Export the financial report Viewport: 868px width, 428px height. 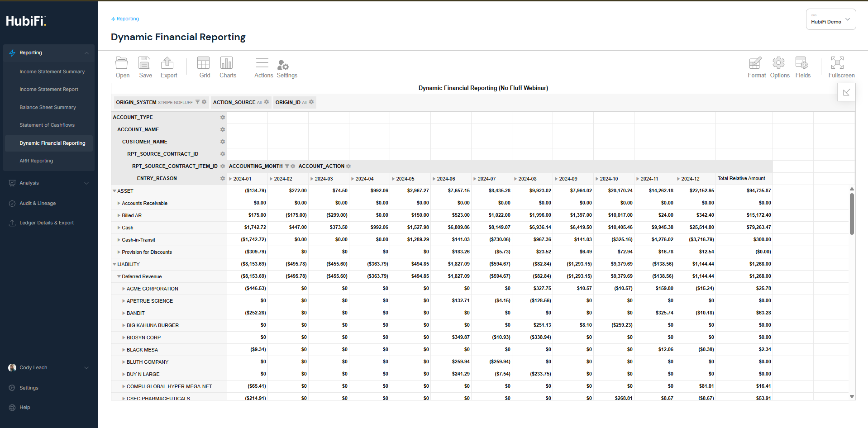tap(168, 67)
